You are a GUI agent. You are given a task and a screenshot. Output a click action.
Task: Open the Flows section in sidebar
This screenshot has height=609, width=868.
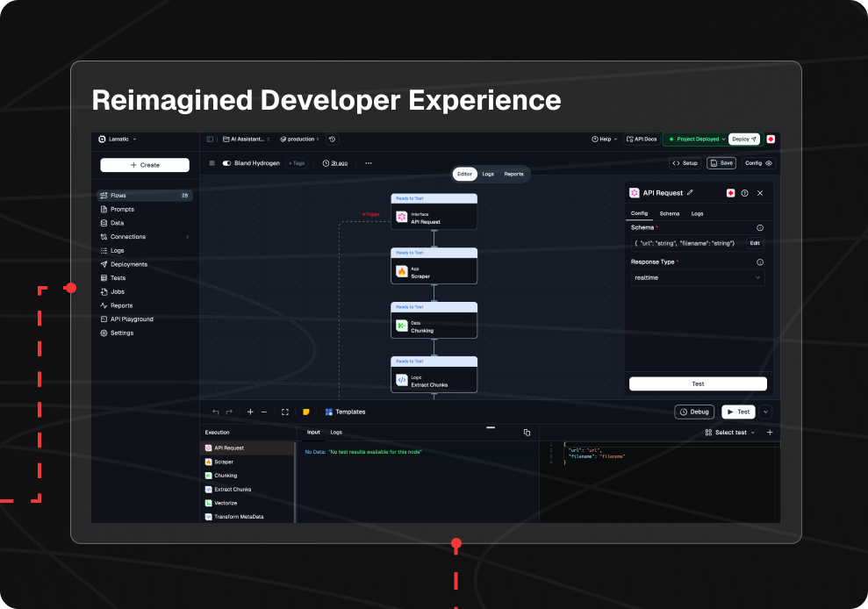[145, 196]
